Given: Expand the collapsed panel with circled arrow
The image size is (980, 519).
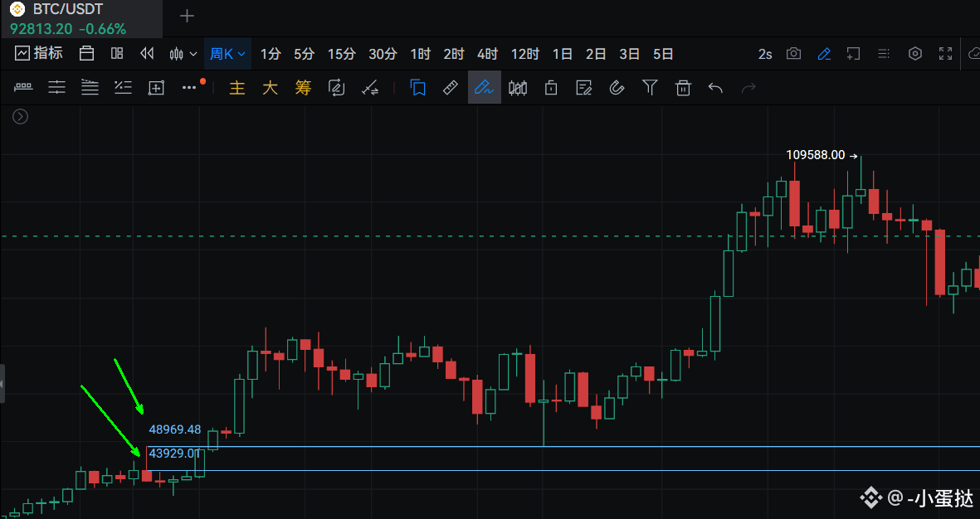Looking at the screenshot, I should pyautogui.click(x=21, y=117).
